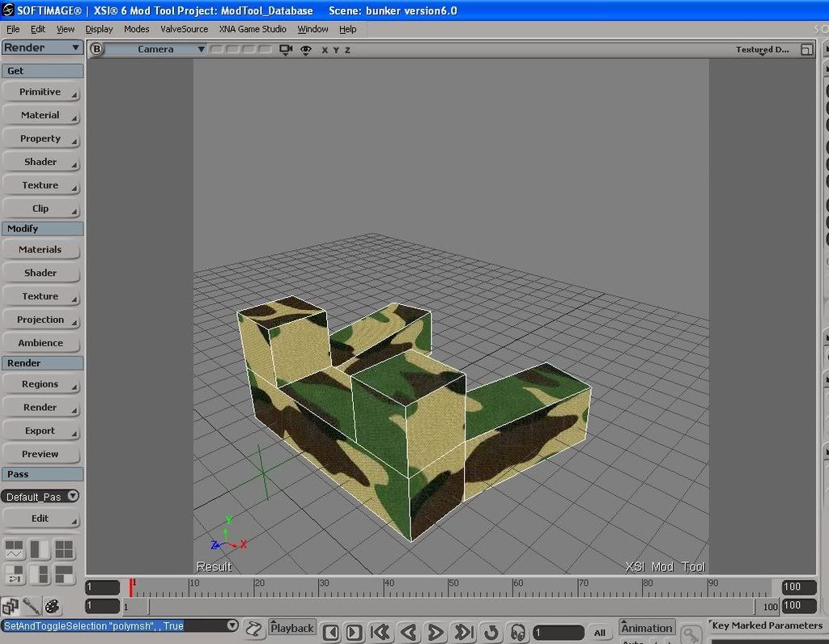Play the animation backward
This screenshot has height=644, width=829.
409,631
